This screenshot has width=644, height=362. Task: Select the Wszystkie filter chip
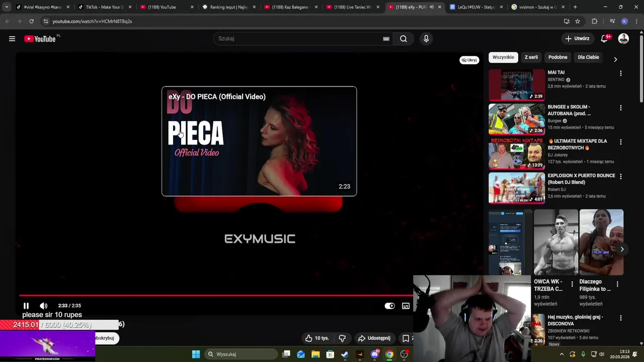503,57
